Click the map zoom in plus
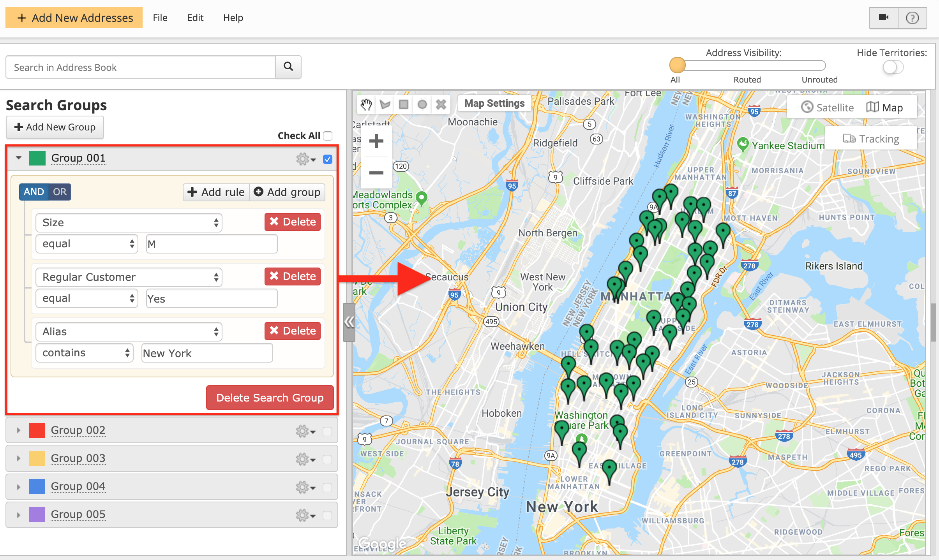 pos(376,141)
